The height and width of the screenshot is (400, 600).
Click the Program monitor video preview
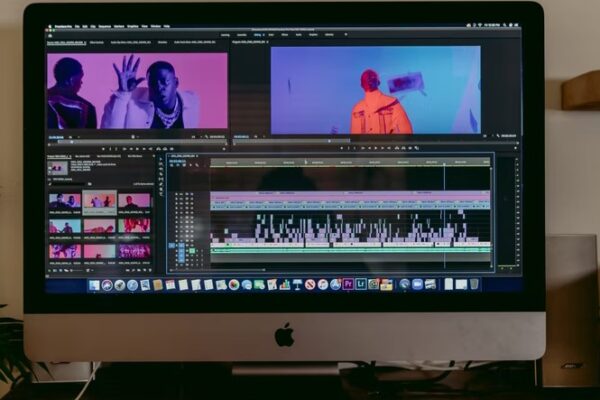(376, 90)
